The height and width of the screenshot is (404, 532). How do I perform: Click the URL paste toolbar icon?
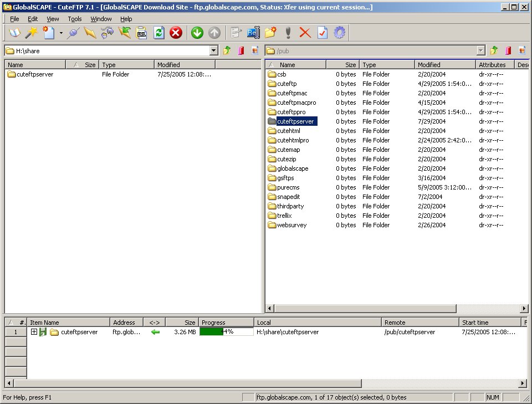(141, 33)
